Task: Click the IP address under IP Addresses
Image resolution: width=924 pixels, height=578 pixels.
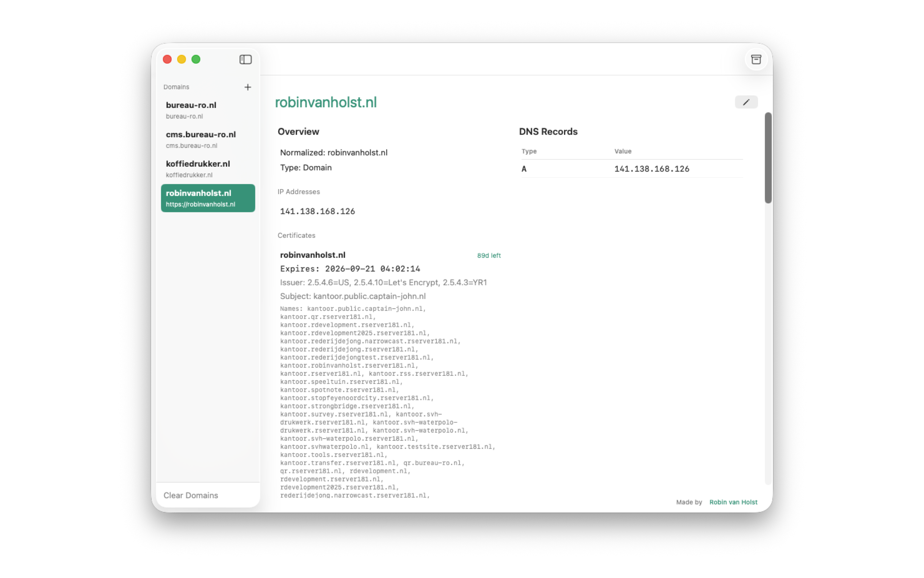Action: click(317, 211)
